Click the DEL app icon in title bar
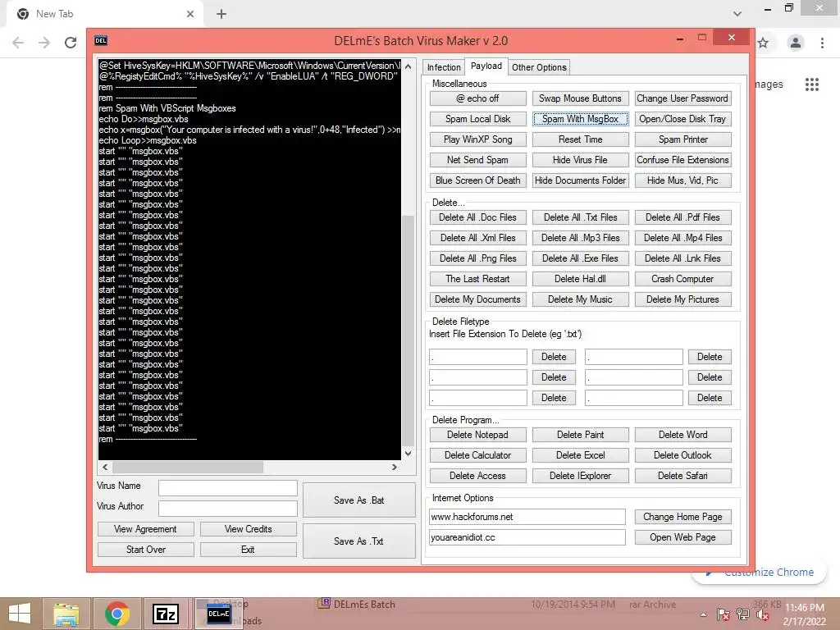This screenshot has width=840, height=630. point(101,40)
